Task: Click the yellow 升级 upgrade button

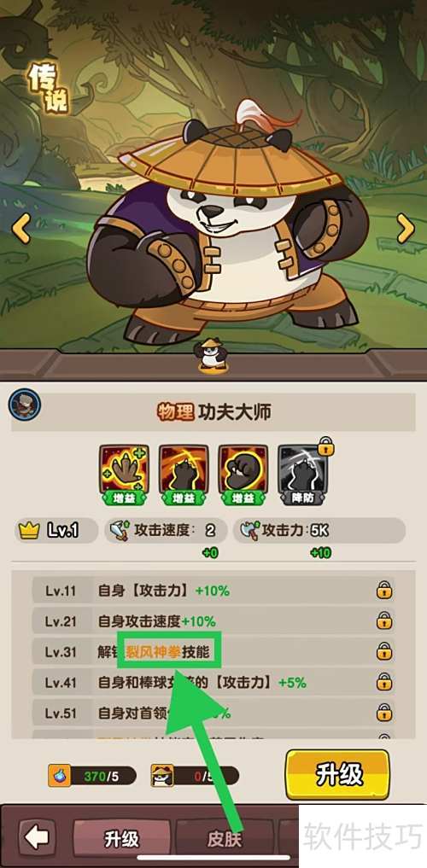Action: coord(337,775)
